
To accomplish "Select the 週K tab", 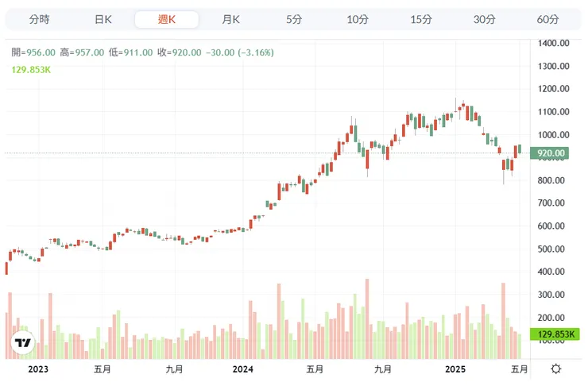I will pos(166,19).
